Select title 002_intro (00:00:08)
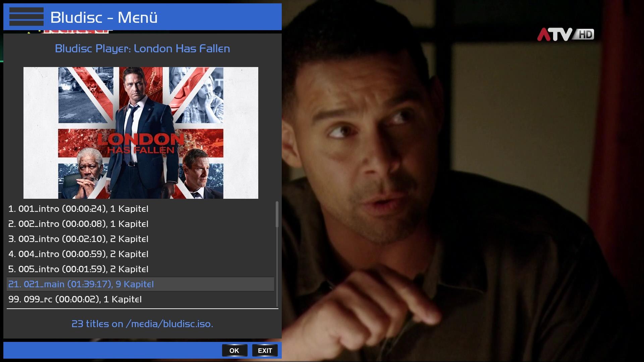The height and width of the screenshot is (362, 644). pos(78,224)
